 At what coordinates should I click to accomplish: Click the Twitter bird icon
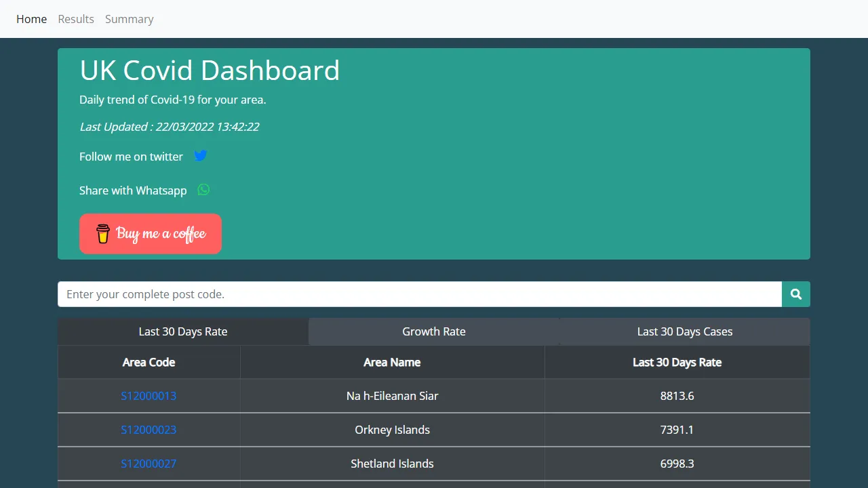pyautogui.click(x=201, y=155)
